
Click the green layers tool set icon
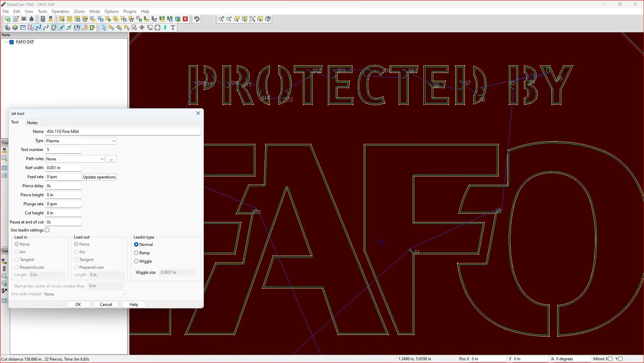point(15,28)
